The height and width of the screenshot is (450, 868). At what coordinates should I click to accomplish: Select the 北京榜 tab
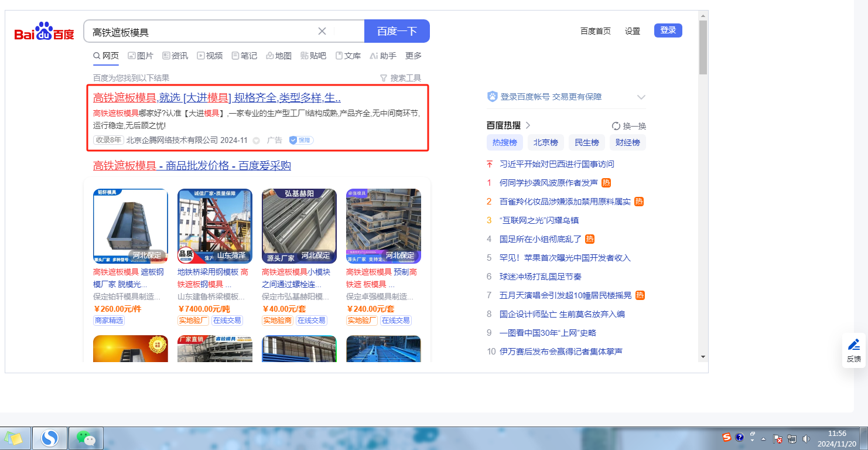click(546, 142)
